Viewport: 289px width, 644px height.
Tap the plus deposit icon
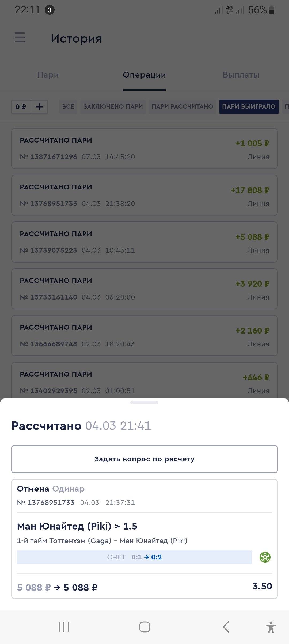coord(39,107)
